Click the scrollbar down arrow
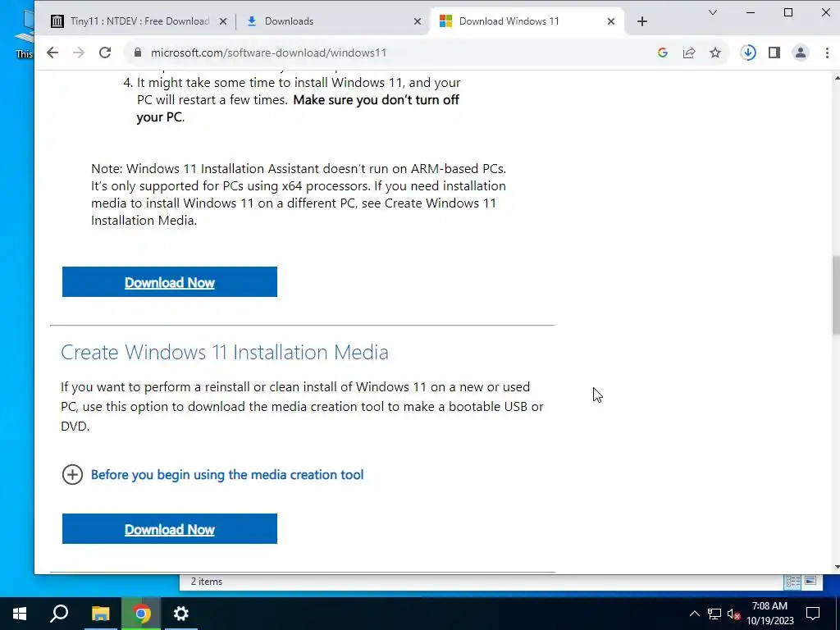 pos(836,567)
